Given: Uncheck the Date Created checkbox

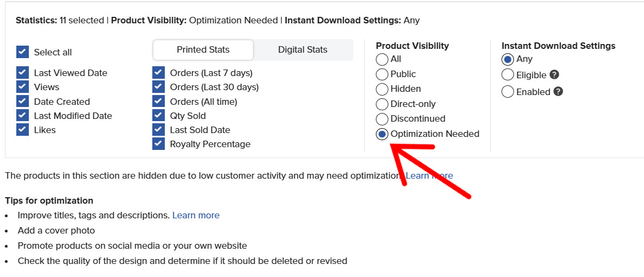Looking at the screenshot, I should tap(23, 102).
